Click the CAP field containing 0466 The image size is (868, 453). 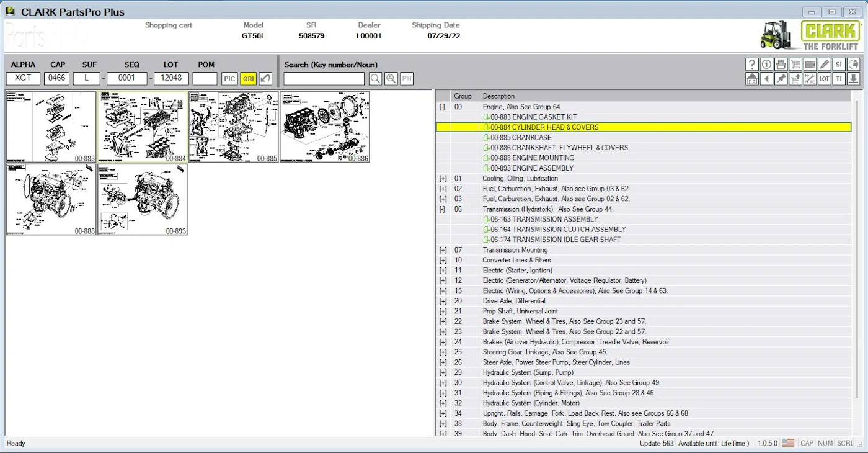coord(57,78)
